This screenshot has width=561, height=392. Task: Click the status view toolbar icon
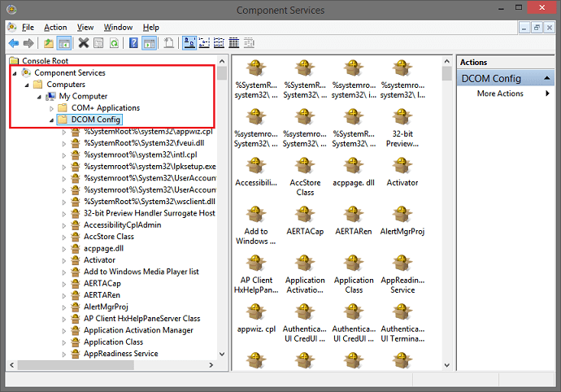point(249,43)
